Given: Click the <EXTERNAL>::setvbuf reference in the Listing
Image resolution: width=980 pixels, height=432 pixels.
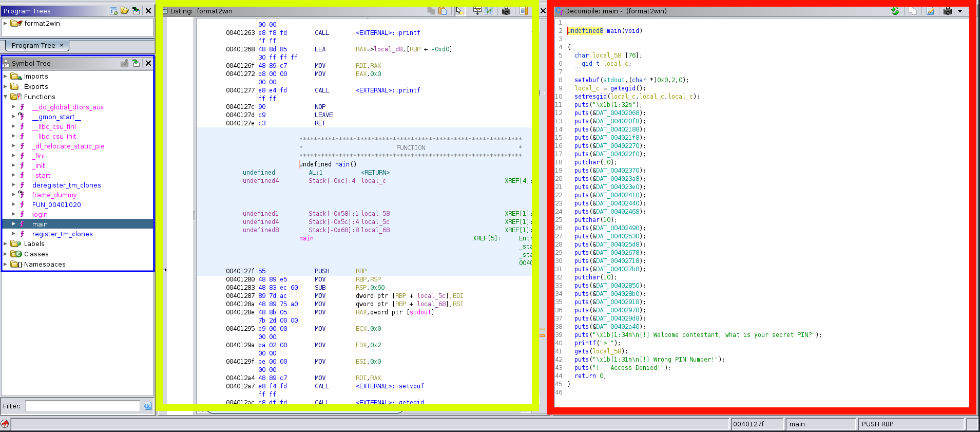Looking at the screenshot, I should 390,386.
